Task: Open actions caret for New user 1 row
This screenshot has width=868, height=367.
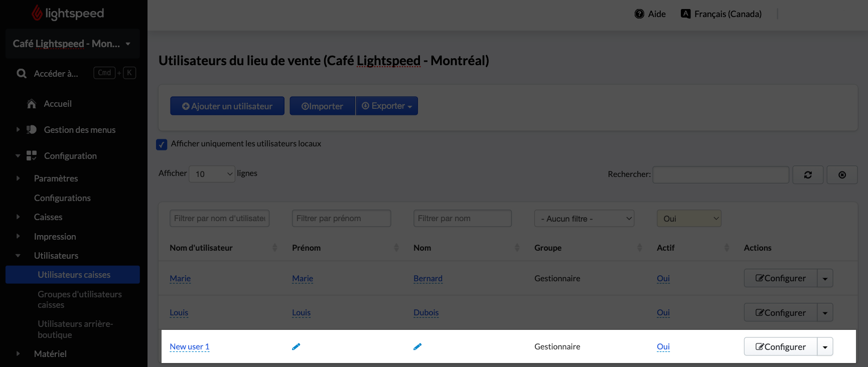Action: pyautogui.click(x=825, y=346)
